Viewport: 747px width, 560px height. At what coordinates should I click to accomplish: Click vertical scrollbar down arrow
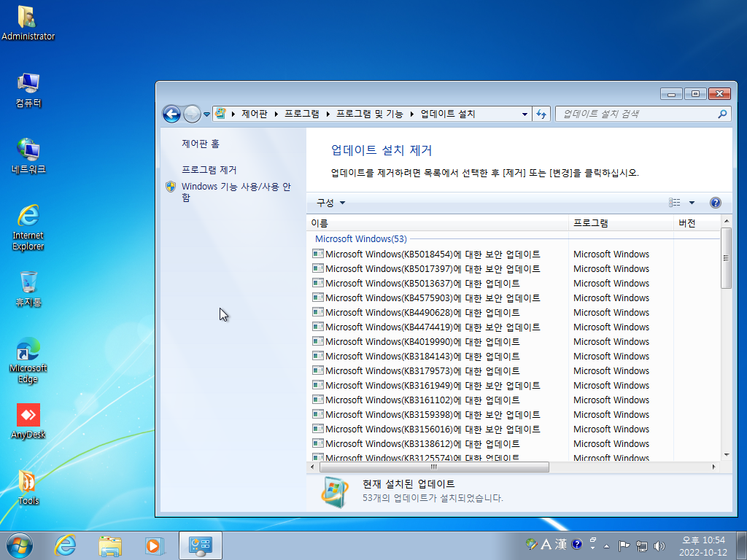pyautogui.click(x=726, y=455)
